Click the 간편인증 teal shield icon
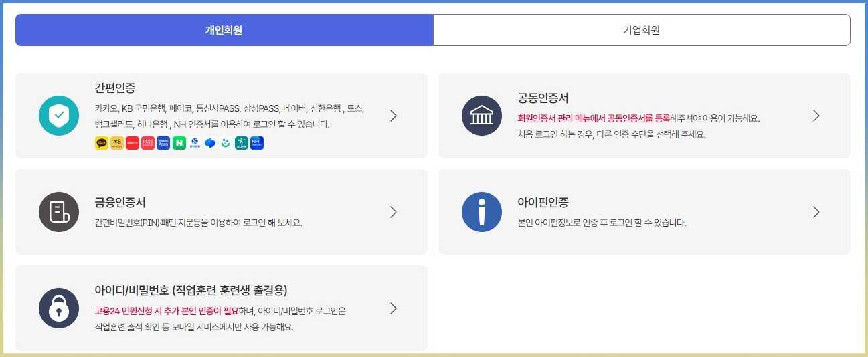868x357 pixels. (59, 116)
